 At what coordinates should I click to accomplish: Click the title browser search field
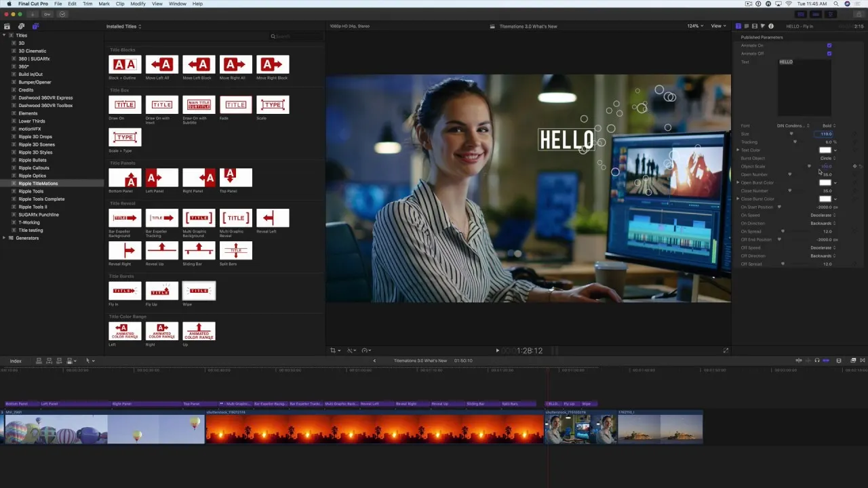tap(296, 37)
